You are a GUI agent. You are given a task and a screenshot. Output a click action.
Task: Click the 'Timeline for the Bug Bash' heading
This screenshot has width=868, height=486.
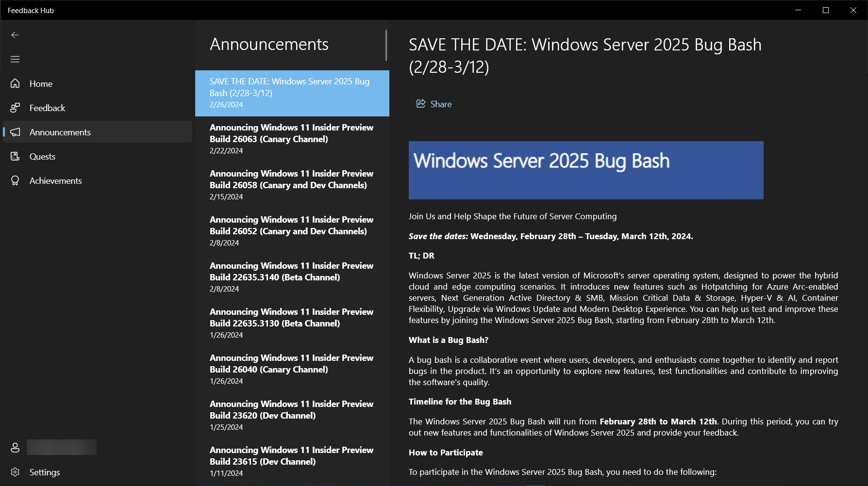click(x=460, y=402)
